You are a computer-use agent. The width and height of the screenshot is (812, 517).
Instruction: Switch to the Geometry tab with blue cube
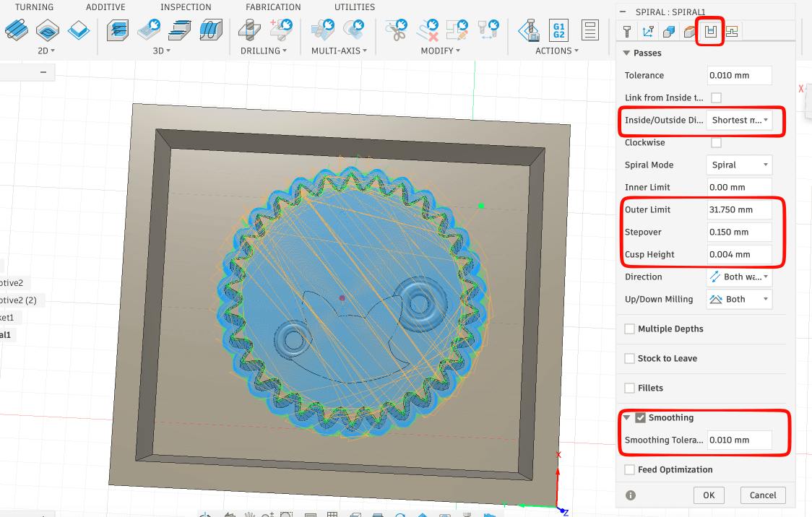[668, 32]
